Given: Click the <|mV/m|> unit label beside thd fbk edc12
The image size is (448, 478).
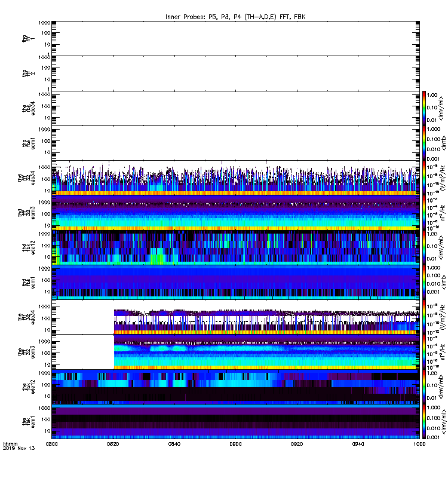Looking at the screenshot, I should [441, 247].
